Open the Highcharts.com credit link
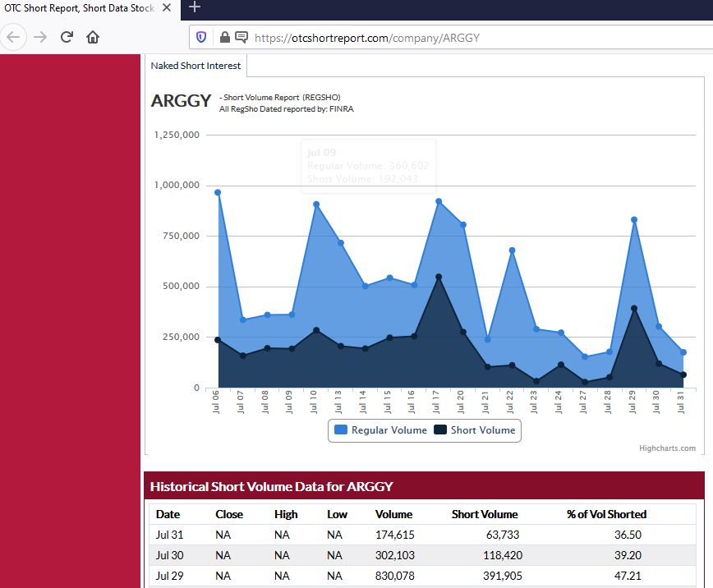713x588 pixels. click(x=667, y=448)
